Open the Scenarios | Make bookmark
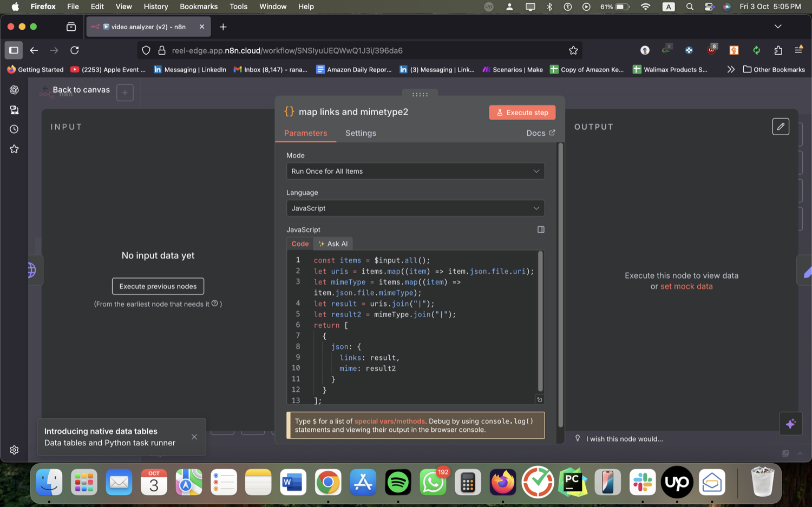 [x=513, y=69]
